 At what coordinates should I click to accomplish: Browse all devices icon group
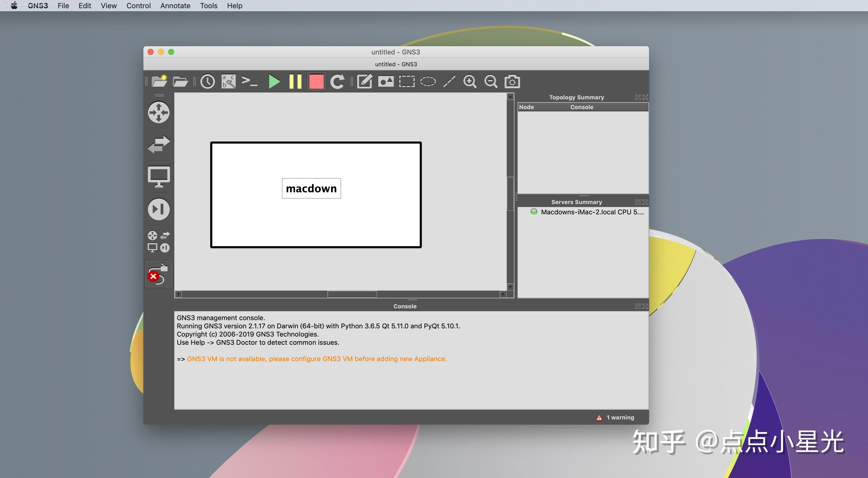[x=159, y=241]
